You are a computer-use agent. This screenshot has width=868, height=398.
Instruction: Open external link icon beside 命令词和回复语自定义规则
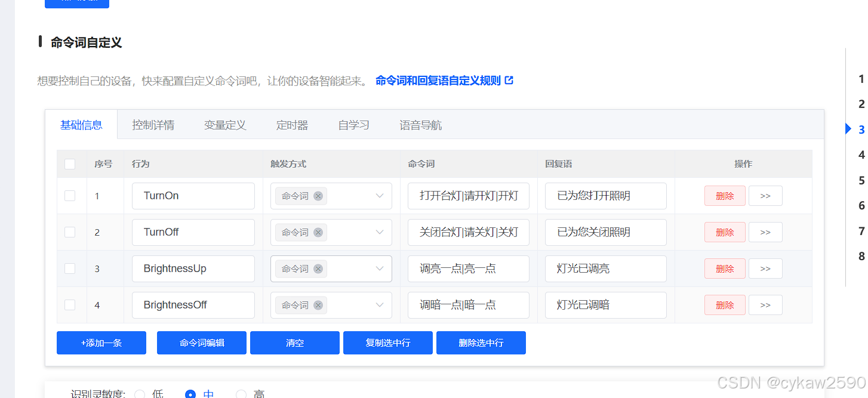click(509, 80)
